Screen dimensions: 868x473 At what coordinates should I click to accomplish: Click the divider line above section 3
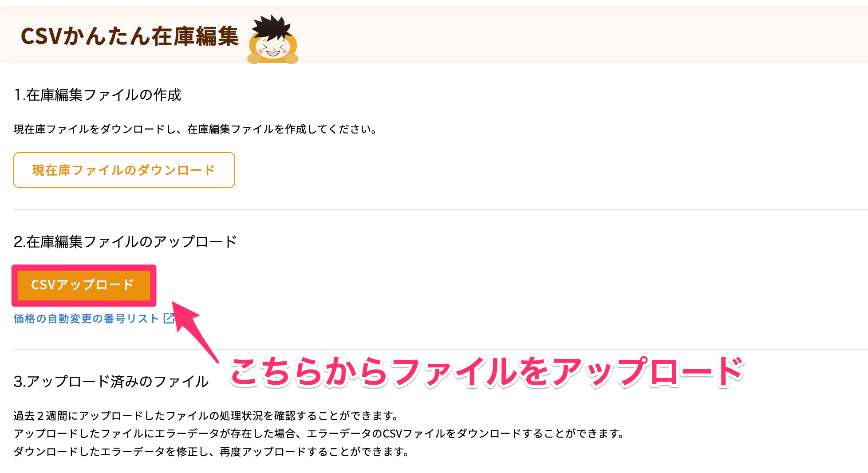[441, 349]
